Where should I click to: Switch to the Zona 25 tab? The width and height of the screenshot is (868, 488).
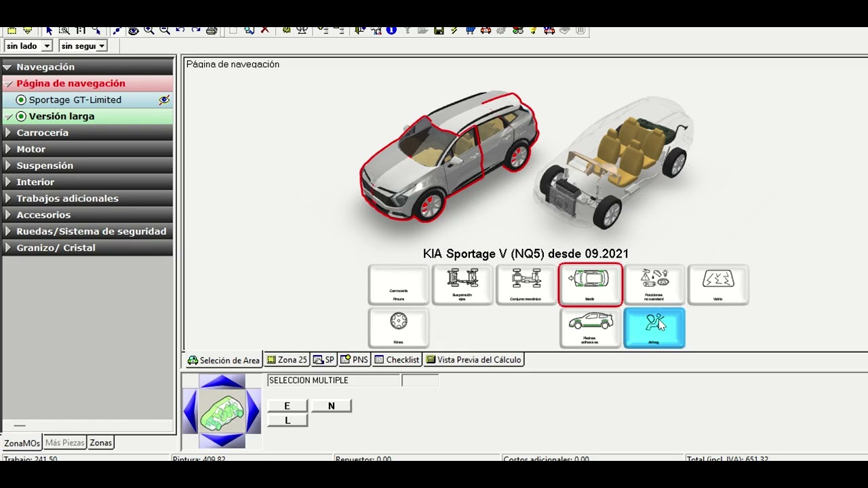[287, 360]
